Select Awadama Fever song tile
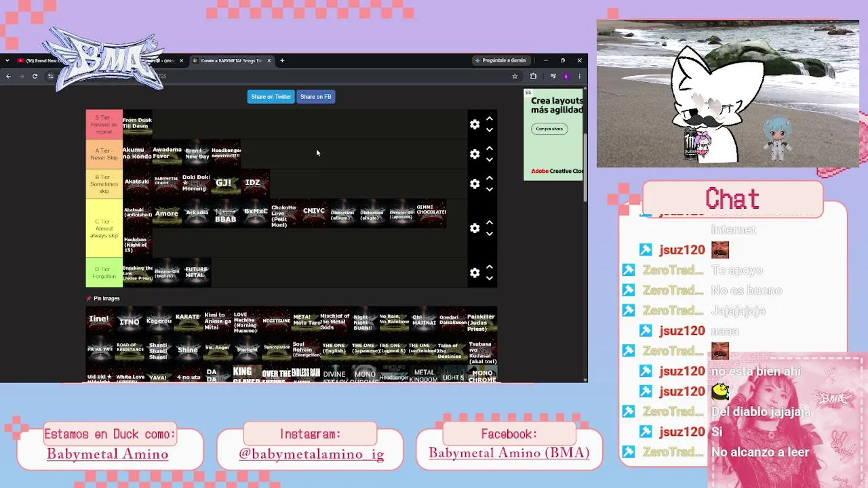This screenshot has height=488, width=868. pos(167,154)
